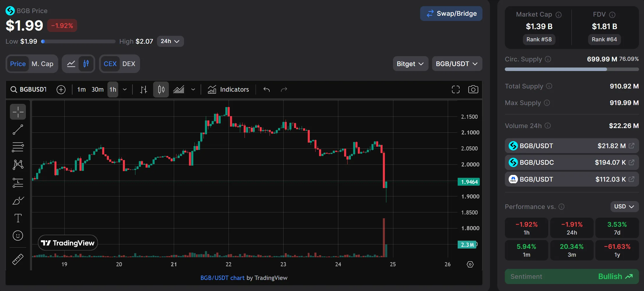Show FDV info tooltip icon
This screenshot has width=644, height=291.
pos(612,15)
